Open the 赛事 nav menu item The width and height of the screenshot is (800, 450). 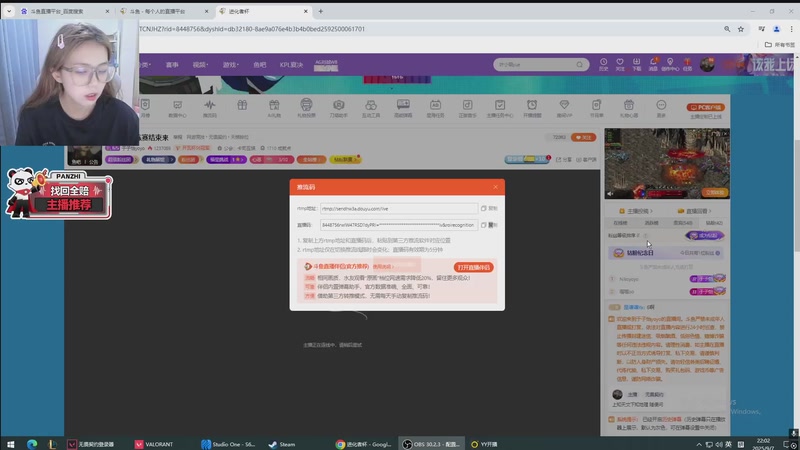172,65
